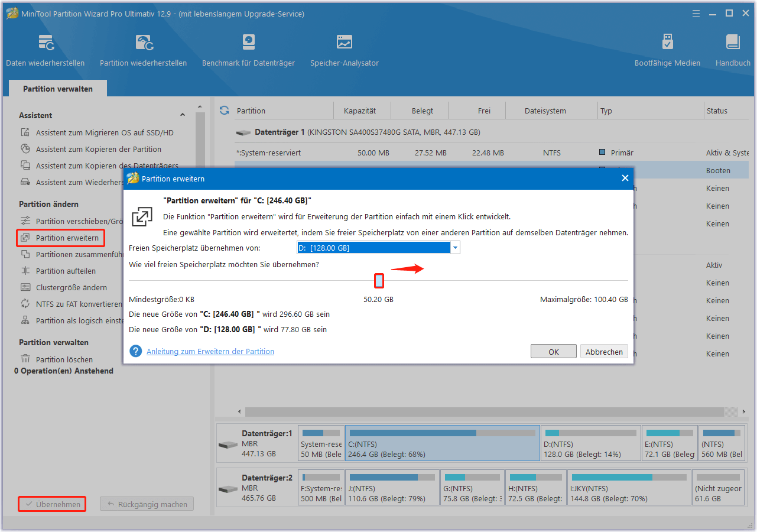
Task: Sort by Dateisystem column header
Action: 545,111
